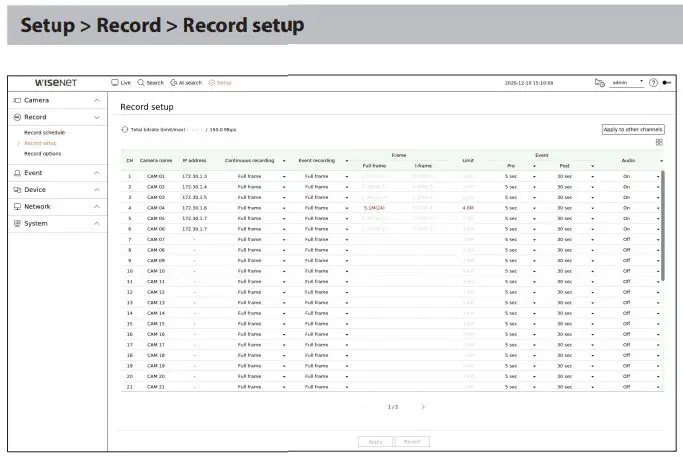This screenshot has width=683, height=457.
Task: Expand the System sidebar section
Action: point(97,223)
